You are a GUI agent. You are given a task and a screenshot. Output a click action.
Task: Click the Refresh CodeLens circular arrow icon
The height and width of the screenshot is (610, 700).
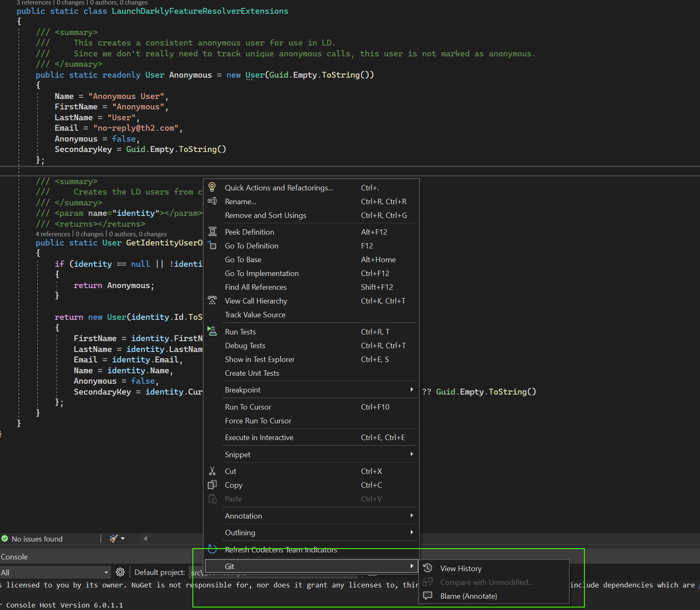pyautogui.click(x=212, y=549)
